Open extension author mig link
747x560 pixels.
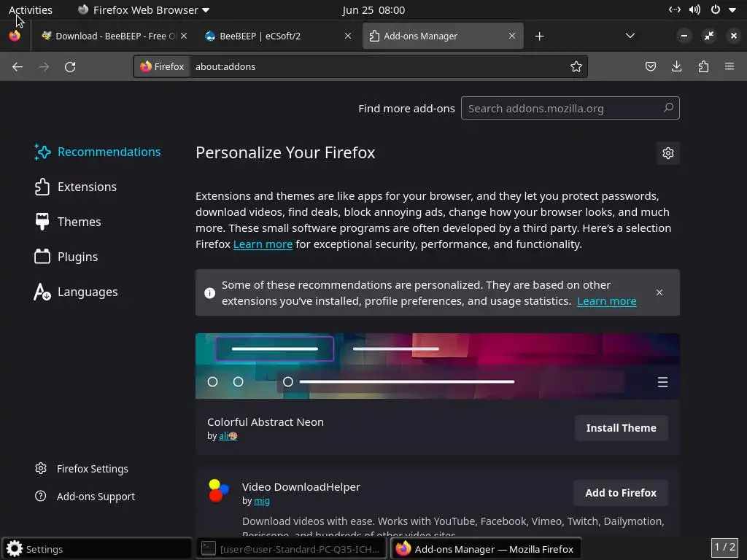[x=262, y=501]
